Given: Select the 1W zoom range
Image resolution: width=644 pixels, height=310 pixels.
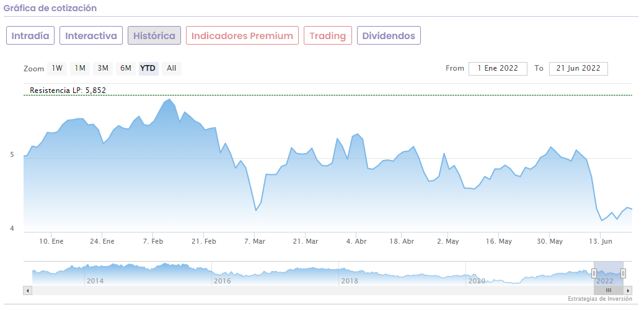Looking at the screenshot, I should [x=57, y=68].
